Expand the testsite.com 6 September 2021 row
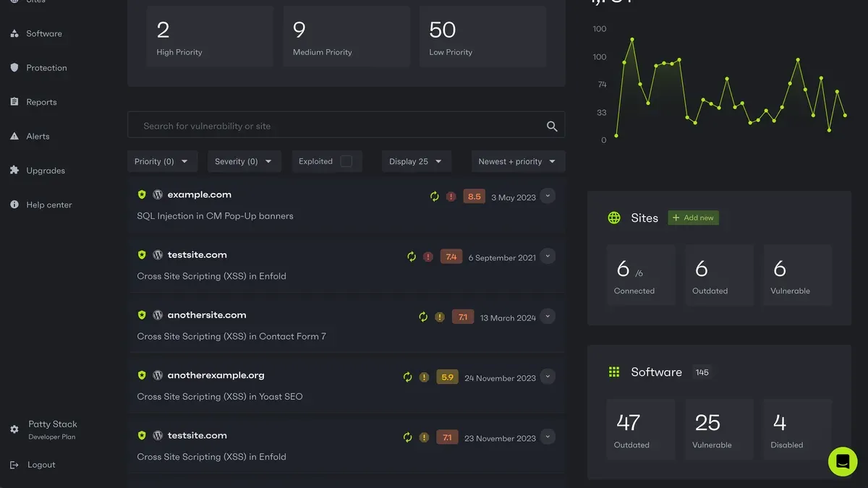The image size is (868, 488). pos(548,256)
